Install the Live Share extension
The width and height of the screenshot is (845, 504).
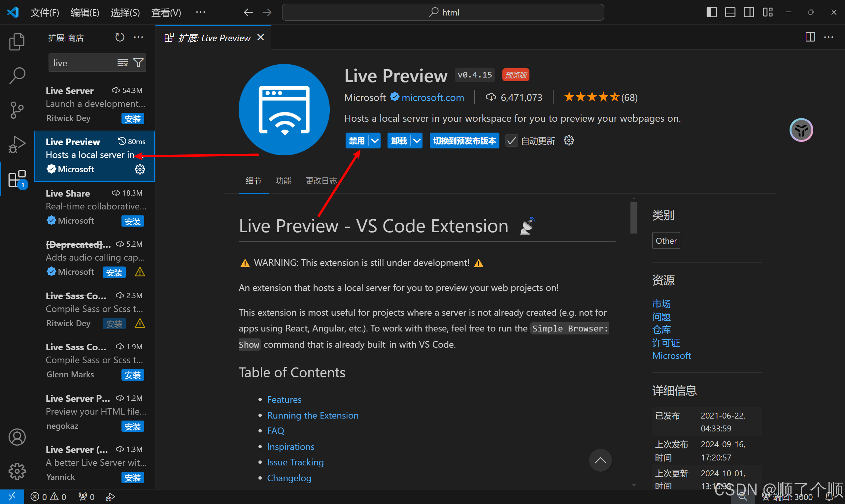pyautogui.click(x=132, y=221)
